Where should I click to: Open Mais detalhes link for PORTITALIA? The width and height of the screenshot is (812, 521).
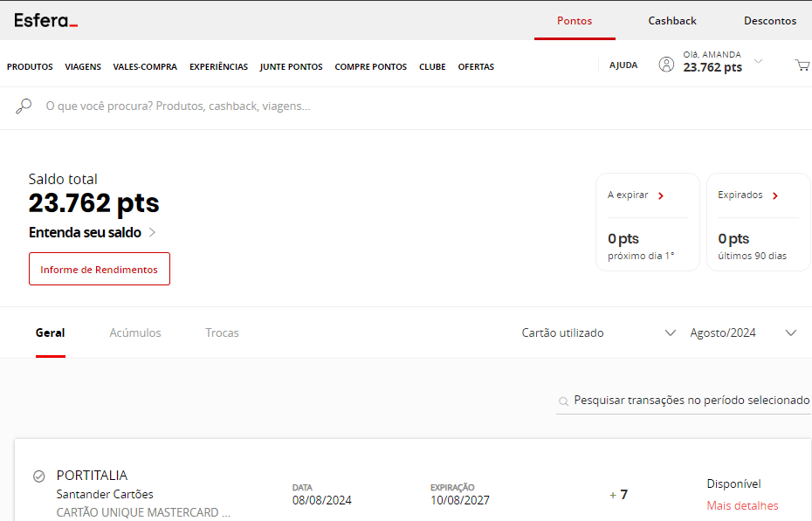coord(742,505)
